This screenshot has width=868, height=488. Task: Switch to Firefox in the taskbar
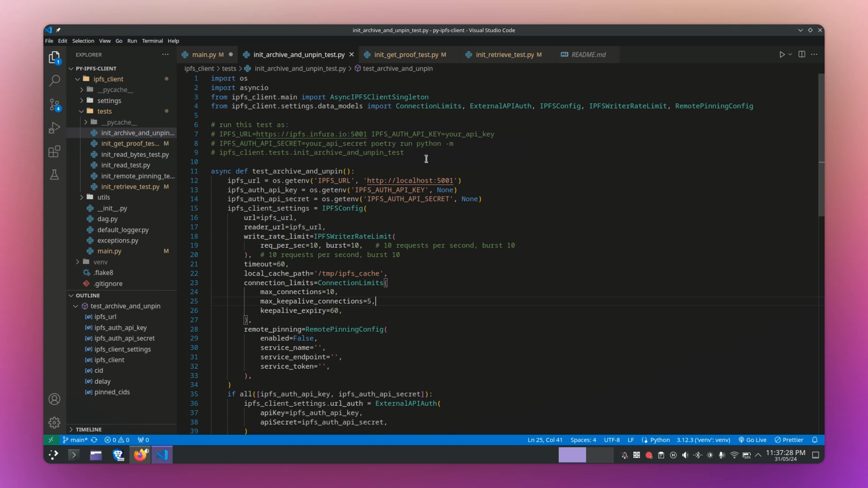pos(140,455)
